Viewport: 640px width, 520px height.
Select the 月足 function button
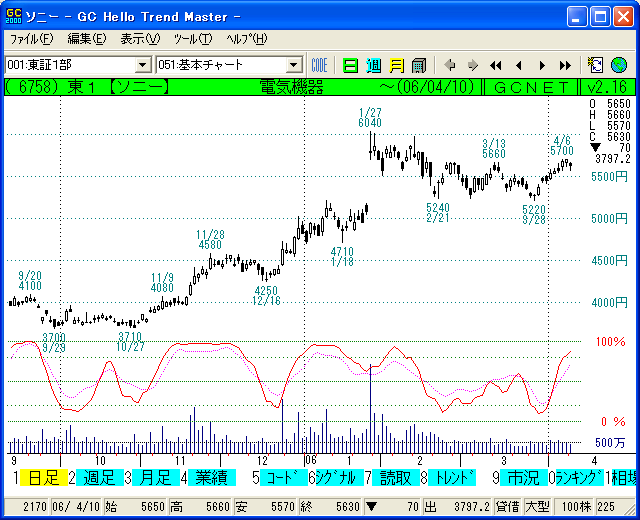tap(156, 478)
